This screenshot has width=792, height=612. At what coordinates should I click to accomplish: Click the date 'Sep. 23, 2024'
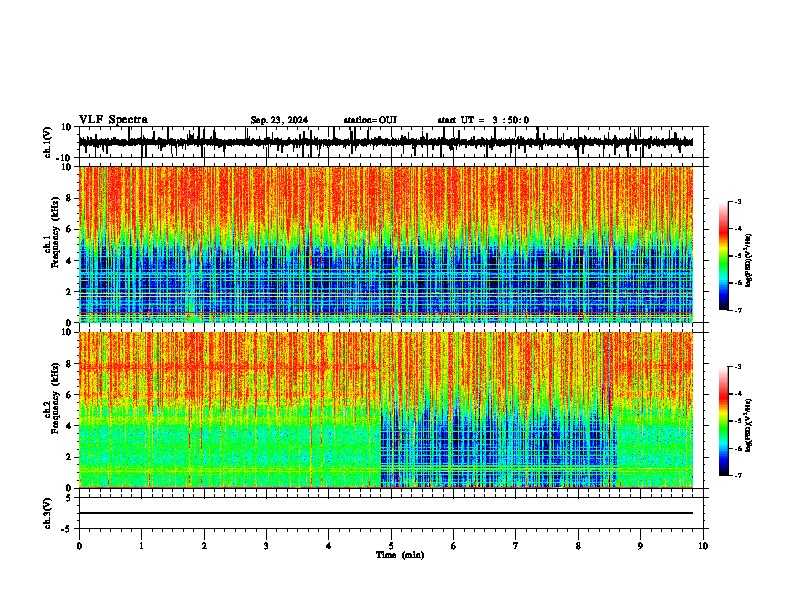[x=279, y=120]
